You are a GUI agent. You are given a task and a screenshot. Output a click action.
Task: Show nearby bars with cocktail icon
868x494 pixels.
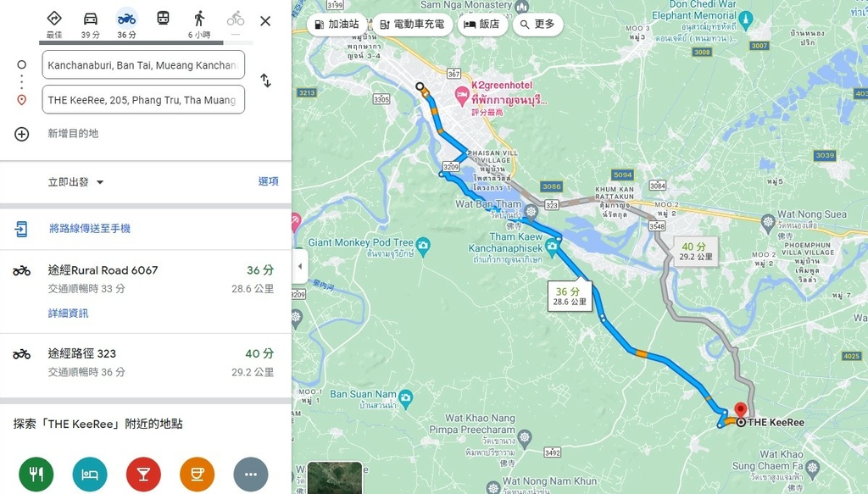tap(143, 474)
